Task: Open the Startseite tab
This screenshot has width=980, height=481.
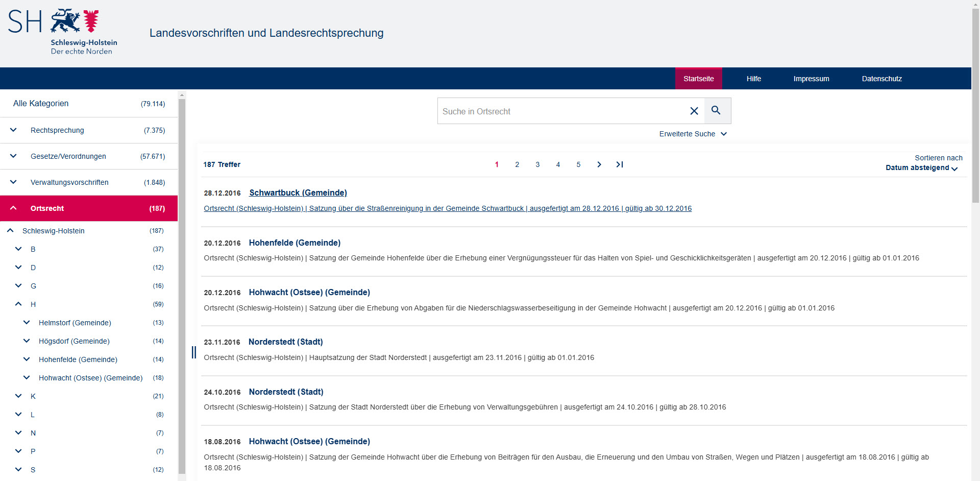Action: 699,79
